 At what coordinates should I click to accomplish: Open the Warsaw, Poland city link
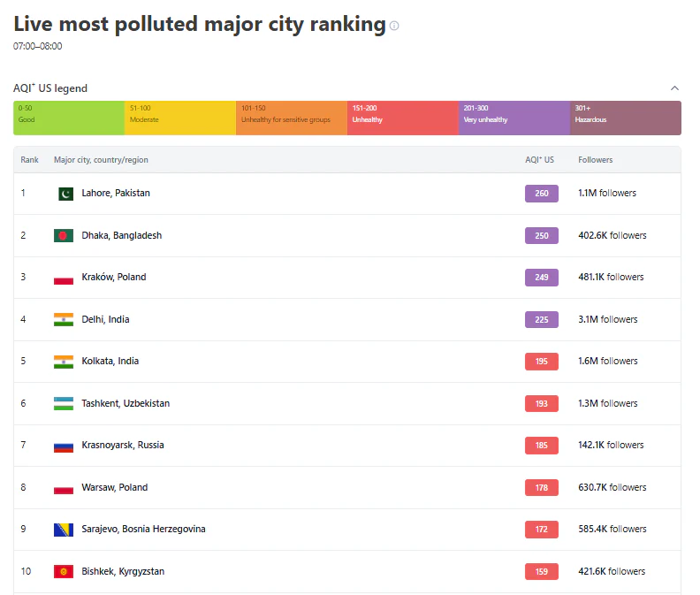[x=115, y=487]
